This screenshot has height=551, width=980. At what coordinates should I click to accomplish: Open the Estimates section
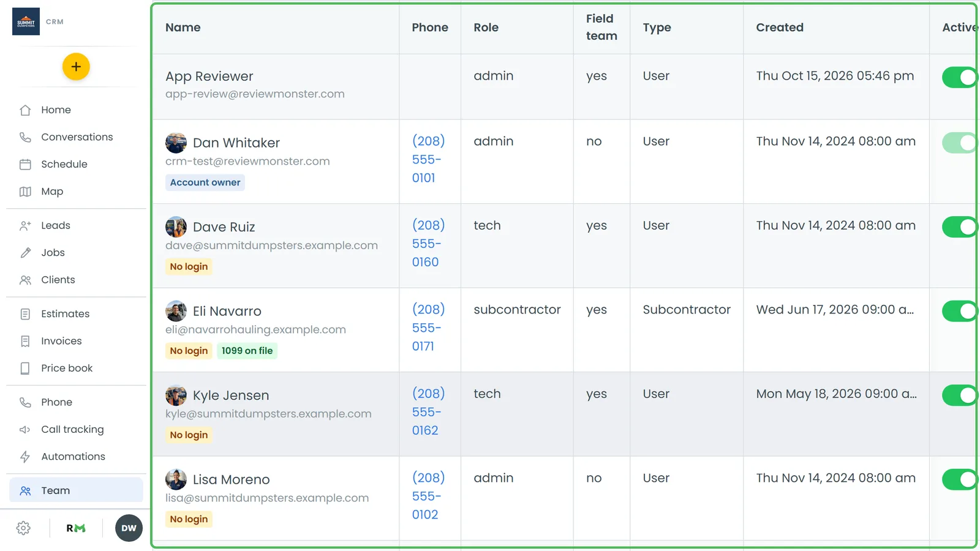click(76, 314)
